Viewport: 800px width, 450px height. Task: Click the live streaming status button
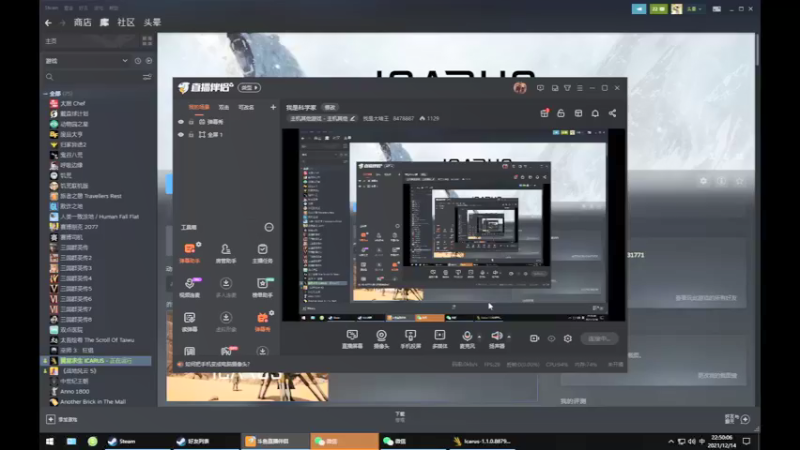(x=599, y=338)
